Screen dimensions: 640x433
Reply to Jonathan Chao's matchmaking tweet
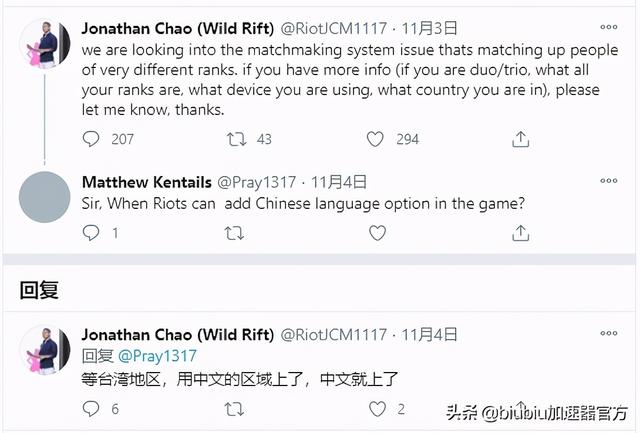point(91,139)
